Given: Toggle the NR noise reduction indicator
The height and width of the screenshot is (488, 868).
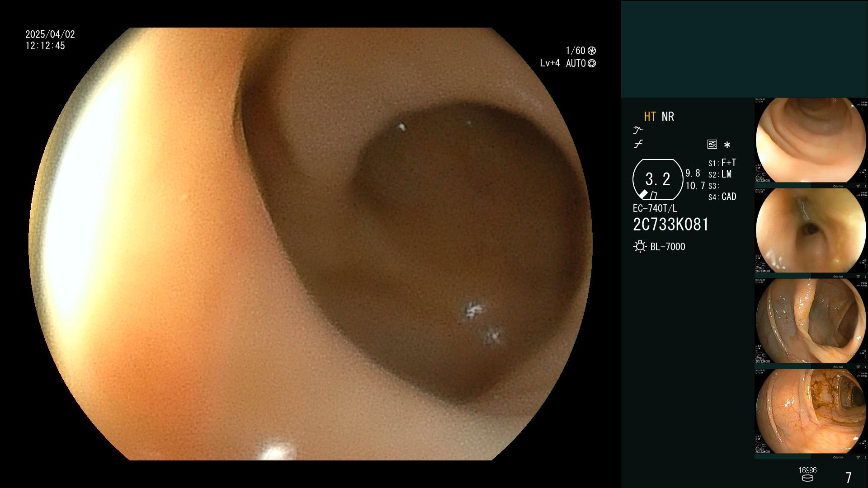Looking at the screenshot, I should tap(668, 117).
